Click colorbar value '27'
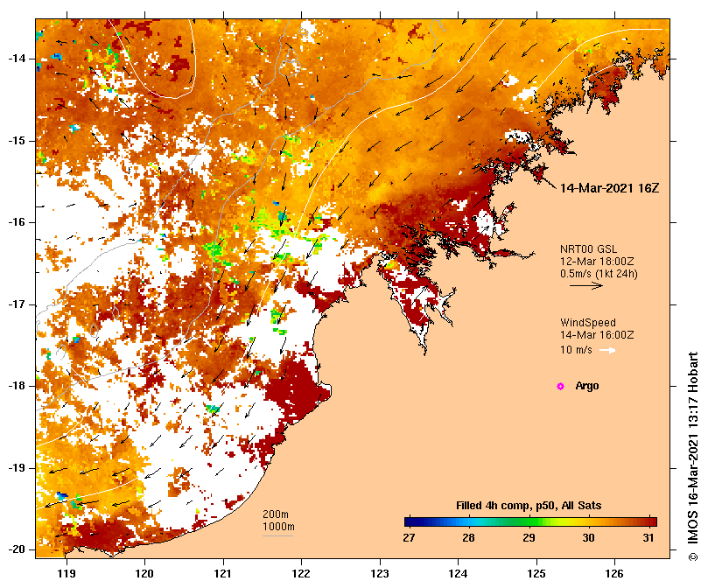 coord(409,538)
